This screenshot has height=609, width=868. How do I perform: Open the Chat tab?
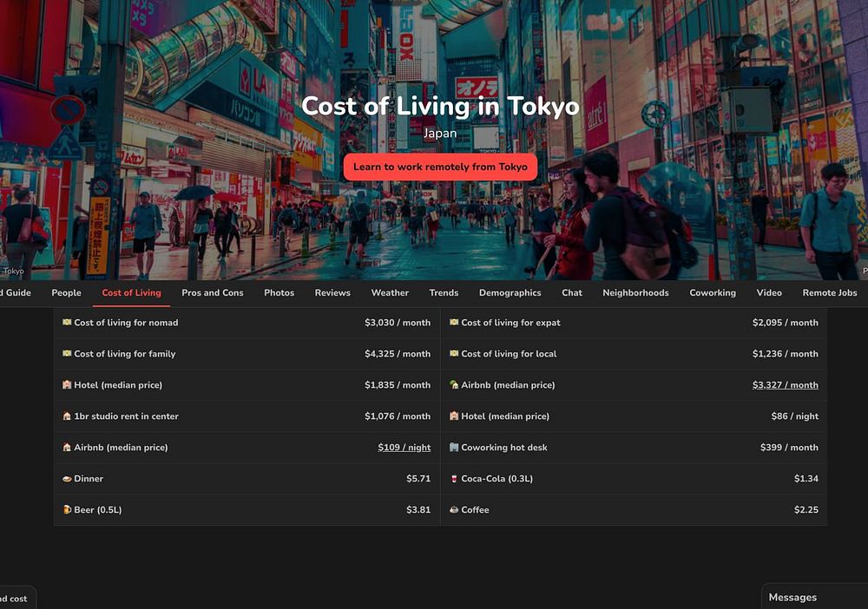(572, 292)
